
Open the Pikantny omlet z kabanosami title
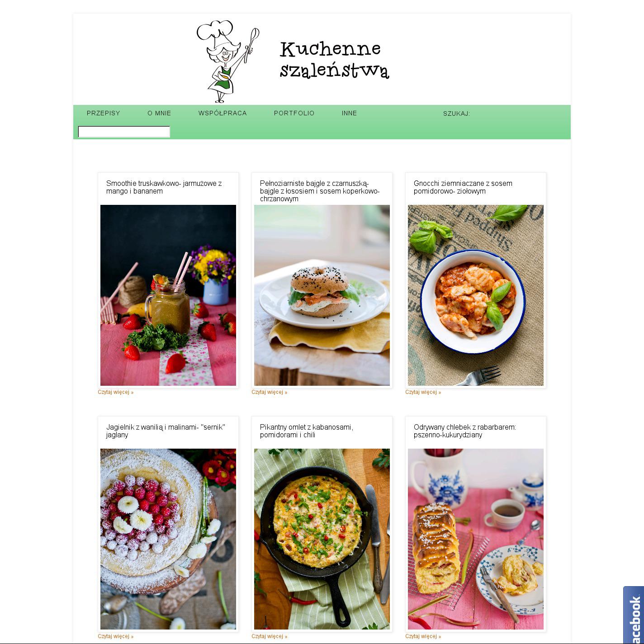[x=307, y=431]
